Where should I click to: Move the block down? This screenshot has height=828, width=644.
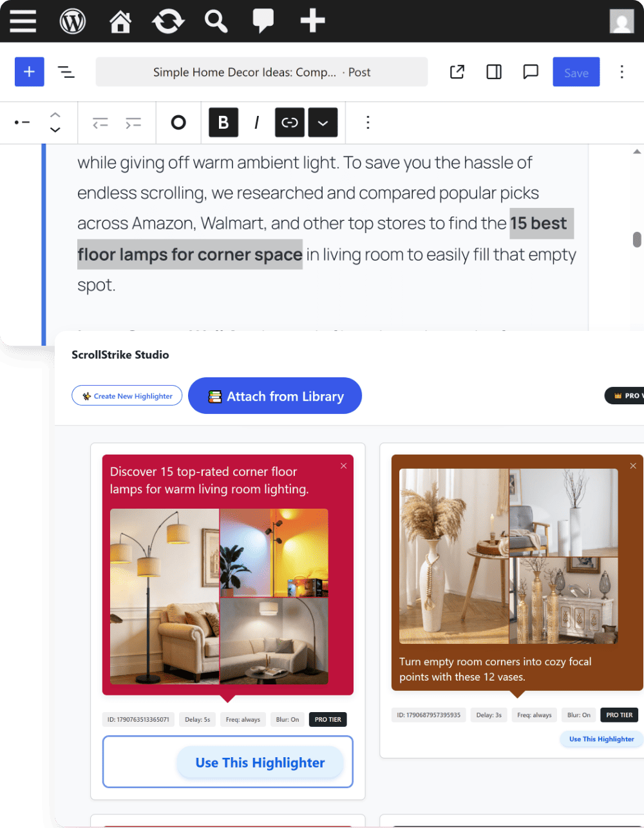click(55, 129)
